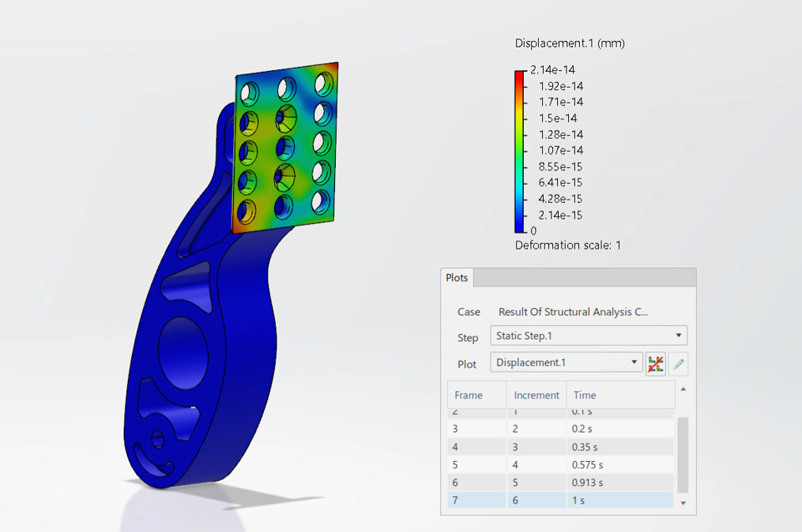Select frame 7 row with 1 s
Image resolution: width=802 pixels, height=532 pixels.
(561, 499)
